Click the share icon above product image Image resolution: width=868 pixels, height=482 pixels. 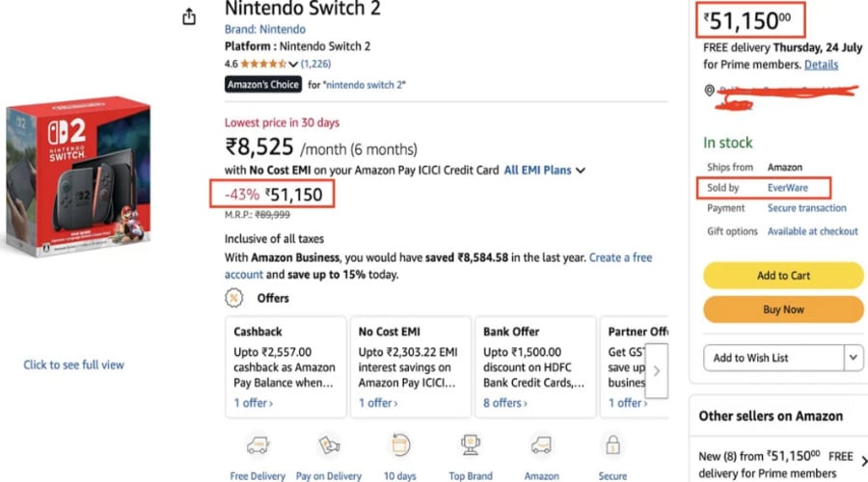coord(189,17)
